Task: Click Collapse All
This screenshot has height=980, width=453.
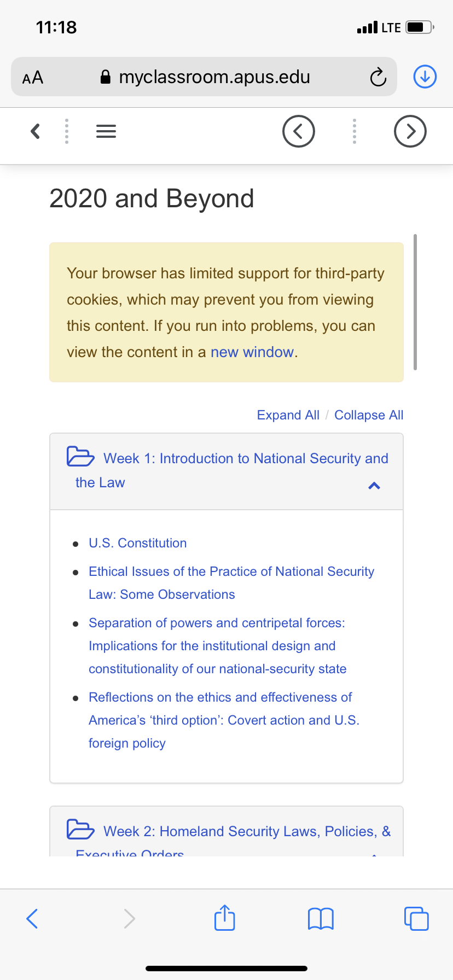Action: pos(369,415)
